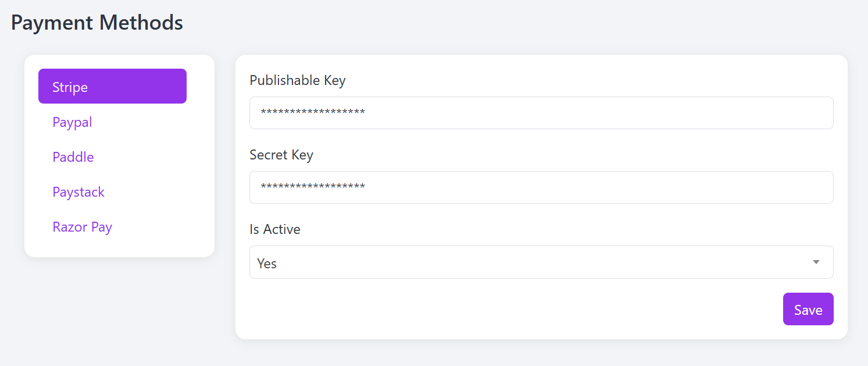Screen dimensions: 868x366
Task: Click the caret arrow of Is Active select
Action: coord(816,262)
